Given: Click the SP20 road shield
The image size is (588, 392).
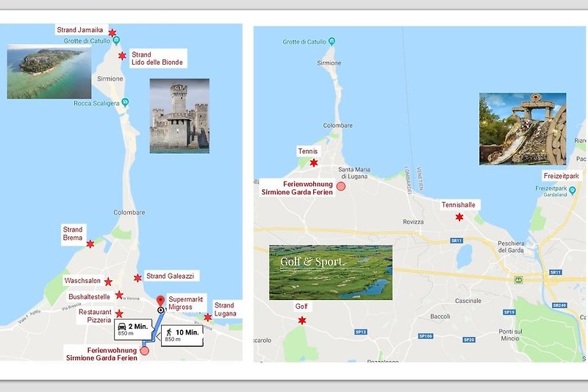Looking at the screenshot, I should pyautogui.click(x=469, y=340).
